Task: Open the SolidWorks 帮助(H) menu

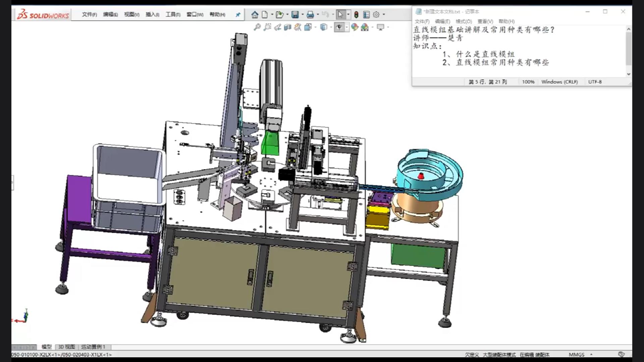Action: click(217, 14)
